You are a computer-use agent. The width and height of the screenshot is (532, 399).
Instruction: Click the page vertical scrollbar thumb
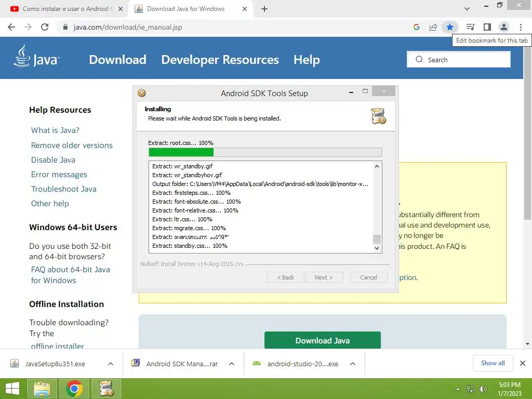point(528,132)
